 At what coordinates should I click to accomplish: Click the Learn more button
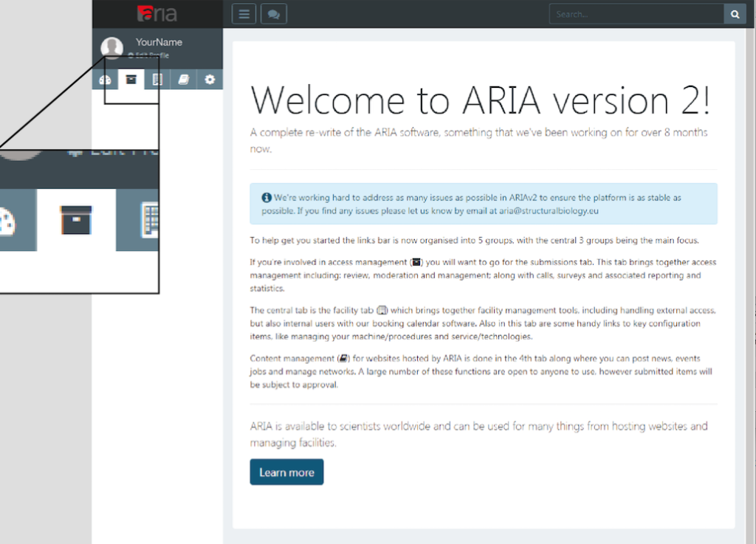click(286, 472)
